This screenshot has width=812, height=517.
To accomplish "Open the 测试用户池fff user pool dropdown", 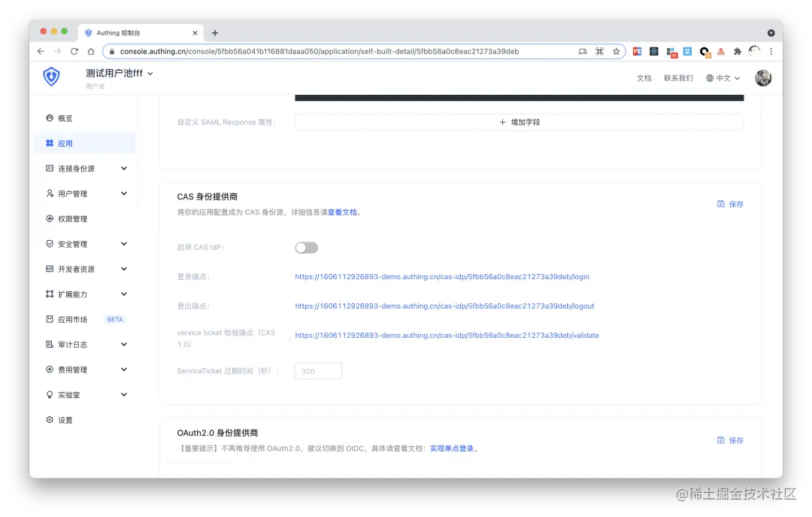I will coord(120,74).
